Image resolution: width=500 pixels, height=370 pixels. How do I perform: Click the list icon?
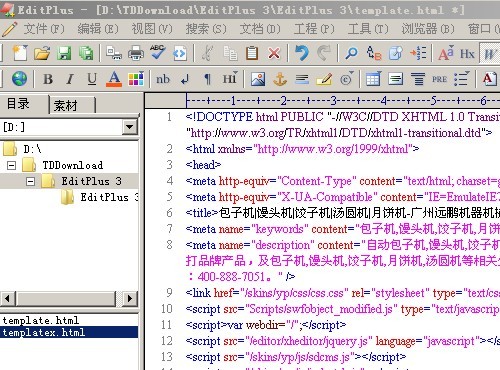click(462, 79)
